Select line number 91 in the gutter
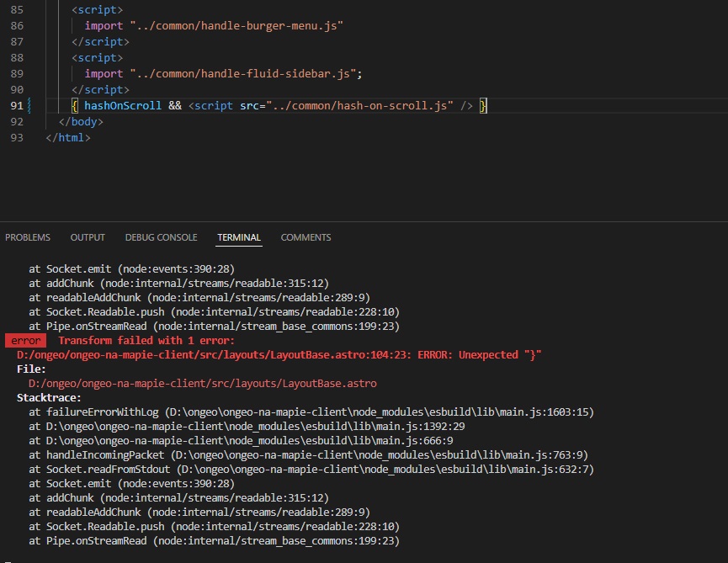The height and width of the screenshot is (563, 728). (18, 105)
